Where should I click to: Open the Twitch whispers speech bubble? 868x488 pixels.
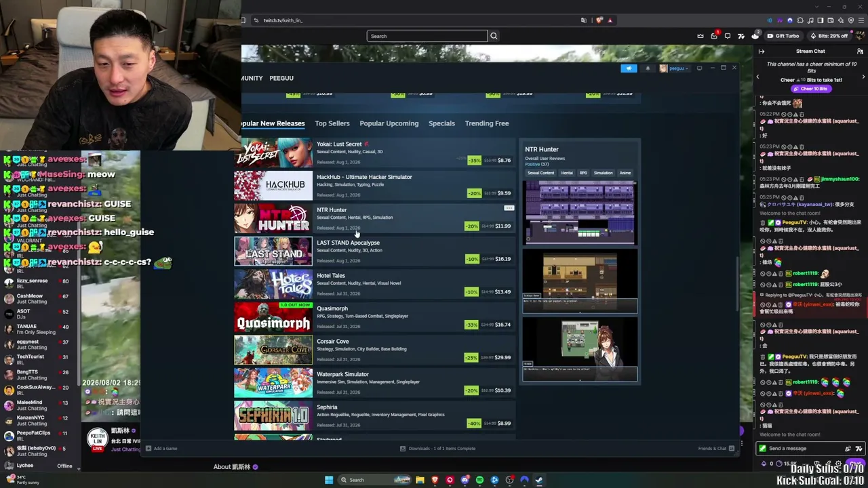coord(728,36)
